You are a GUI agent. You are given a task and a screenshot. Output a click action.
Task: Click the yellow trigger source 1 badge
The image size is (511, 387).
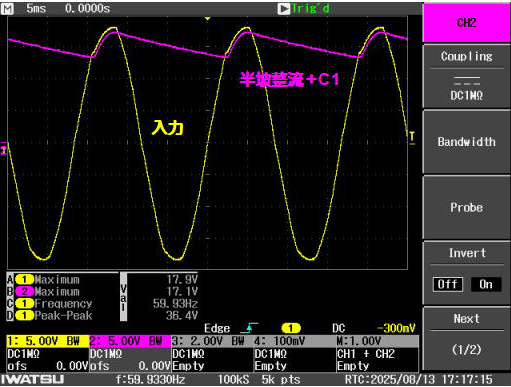(x=291, y=328)
